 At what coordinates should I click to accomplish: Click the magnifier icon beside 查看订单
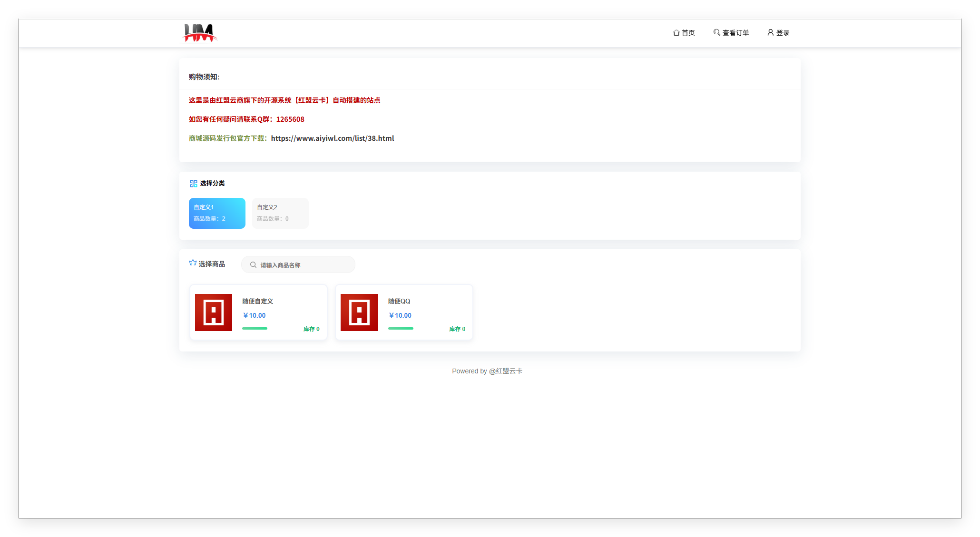(716, 32)
